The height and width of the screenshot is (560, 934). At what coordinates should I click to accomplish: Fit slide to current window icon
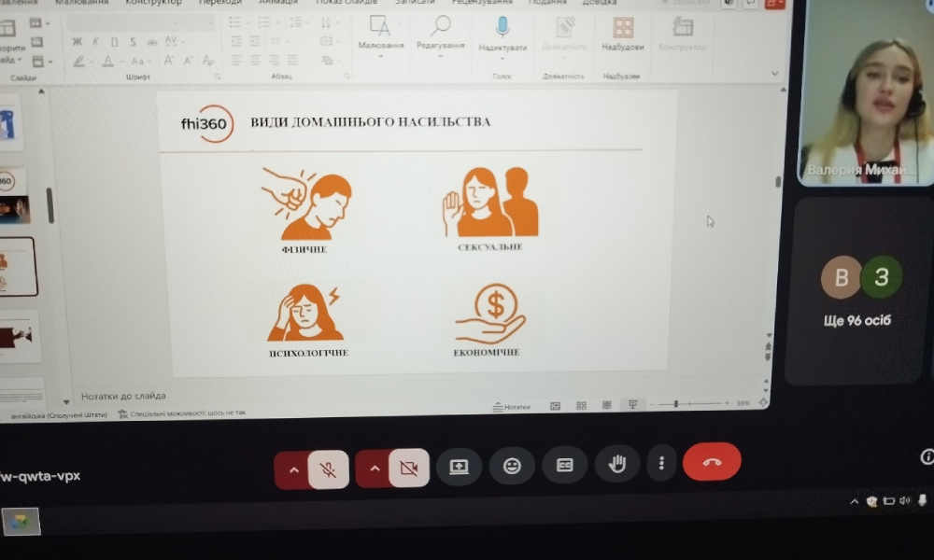pos(763,402)
